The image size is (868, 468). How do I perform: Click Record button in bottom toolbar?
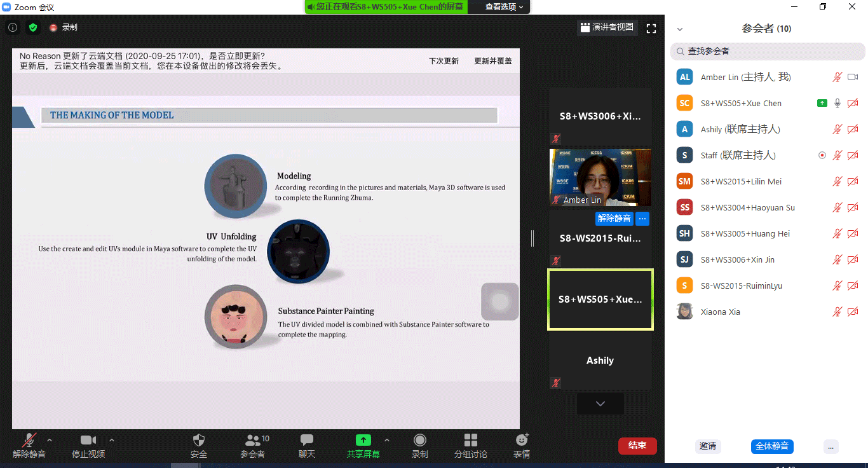(x=419, y=446)
